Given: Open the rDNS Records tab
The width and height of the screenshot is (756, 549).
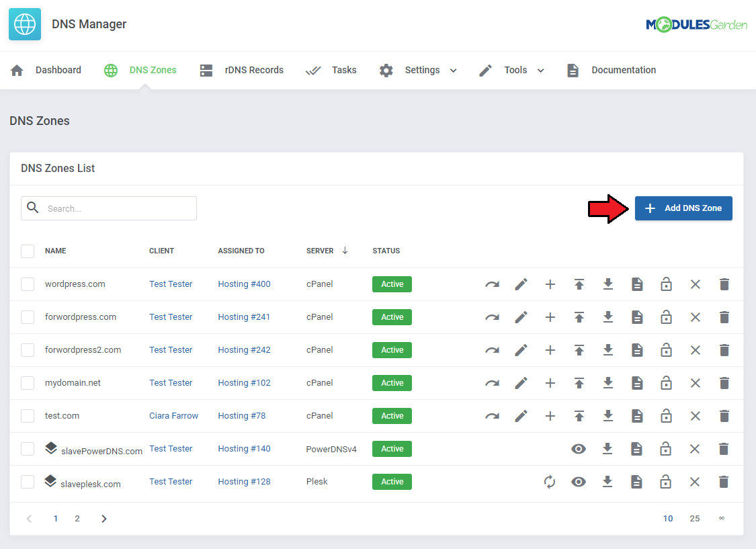Looking at the screenshot, I should pyautogui.click(x=241, y=71).
